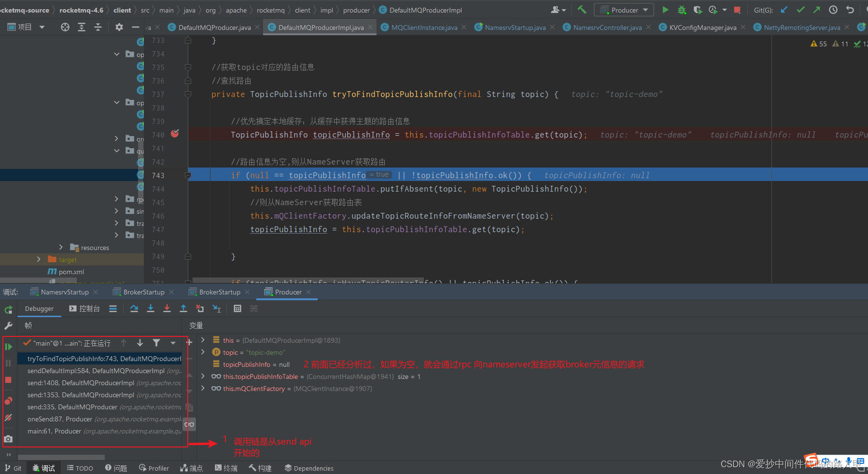Force step into with the red arrow
This screenshot has height=474, width=868.
pyautogui.click(x=167, y=308)
